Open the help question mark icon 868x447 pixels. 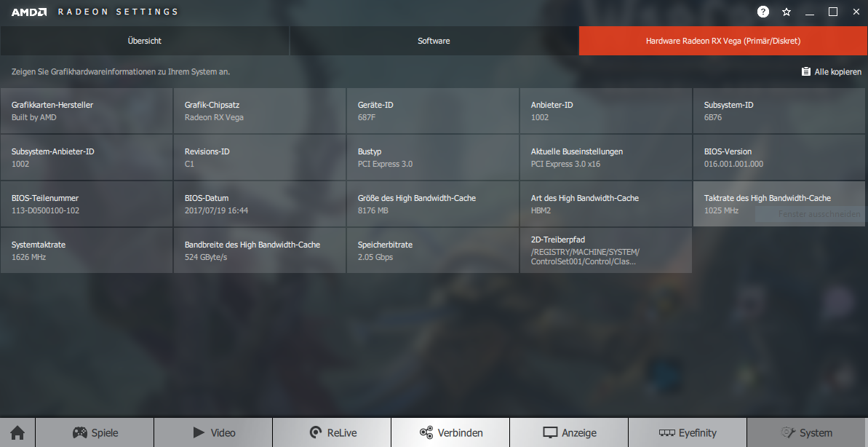pos(763,12)
